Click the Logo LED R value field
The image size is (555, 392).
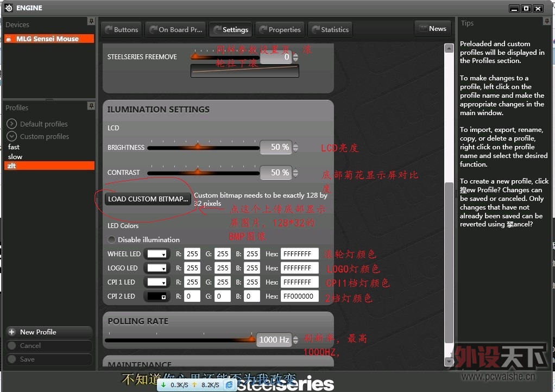pos(192,268)
